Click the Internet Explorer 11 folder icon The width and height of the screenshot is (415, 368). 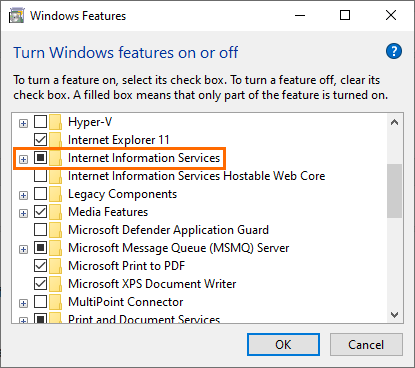[x=55, y=140]
